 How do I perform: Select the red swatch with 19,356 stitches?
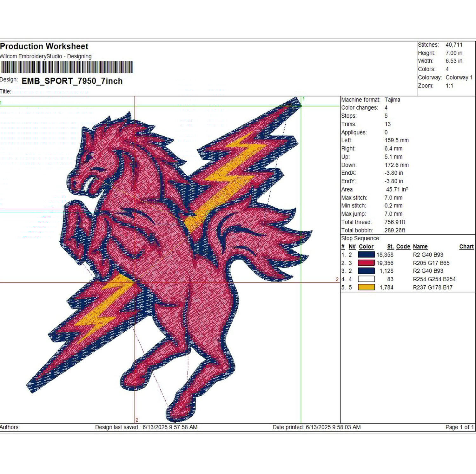click(366, 263)
